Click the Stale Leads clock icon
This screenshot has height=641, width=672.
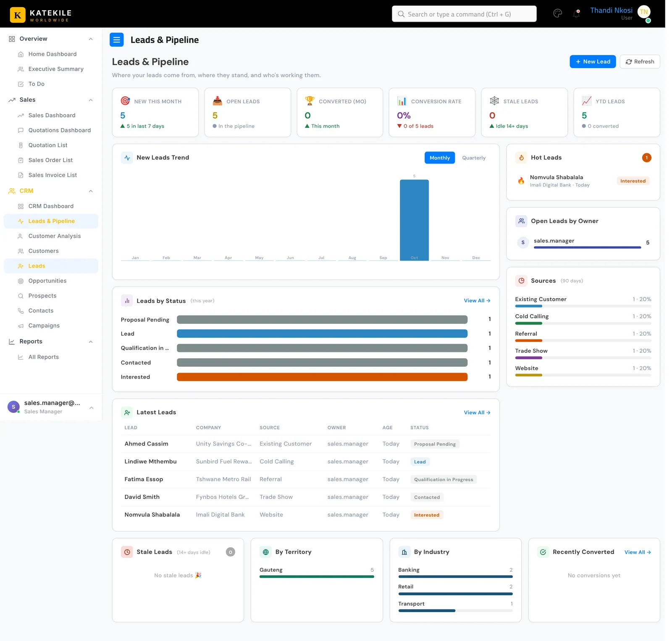coord(127,552)
